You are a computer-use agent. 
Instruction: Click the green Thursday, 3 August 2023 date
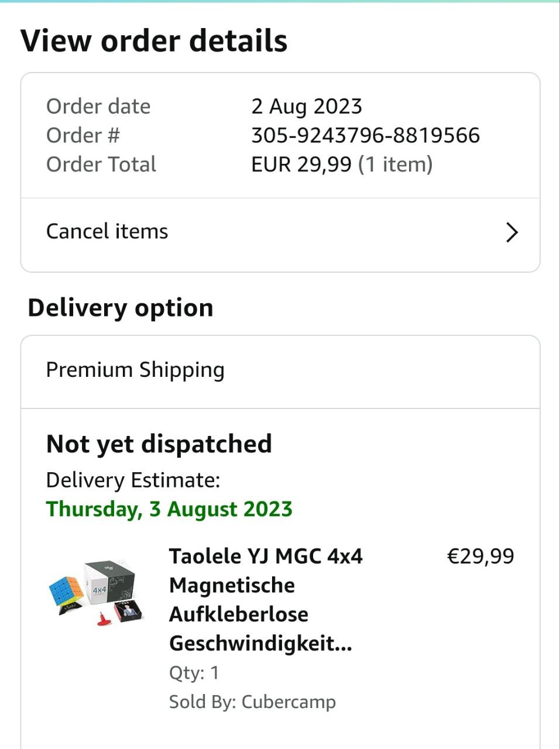tap(169, 509)
